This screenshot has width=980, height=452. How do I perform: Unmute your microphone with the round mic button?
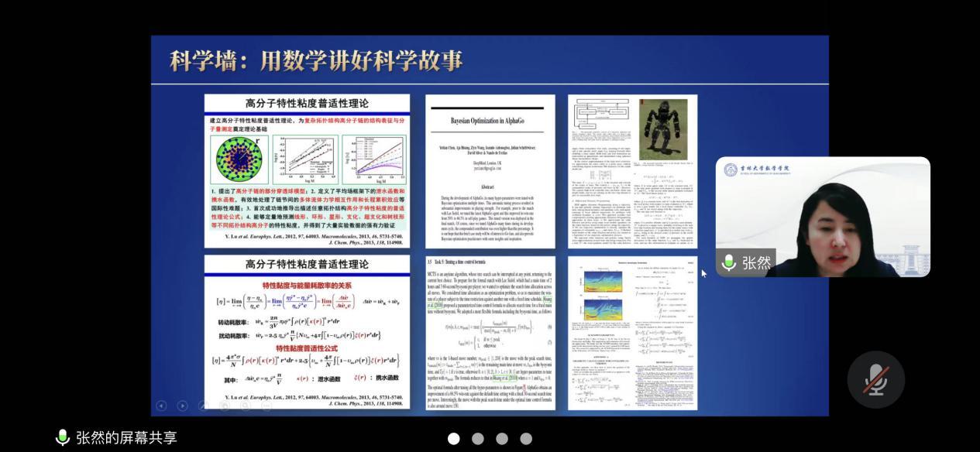(875, 379)
